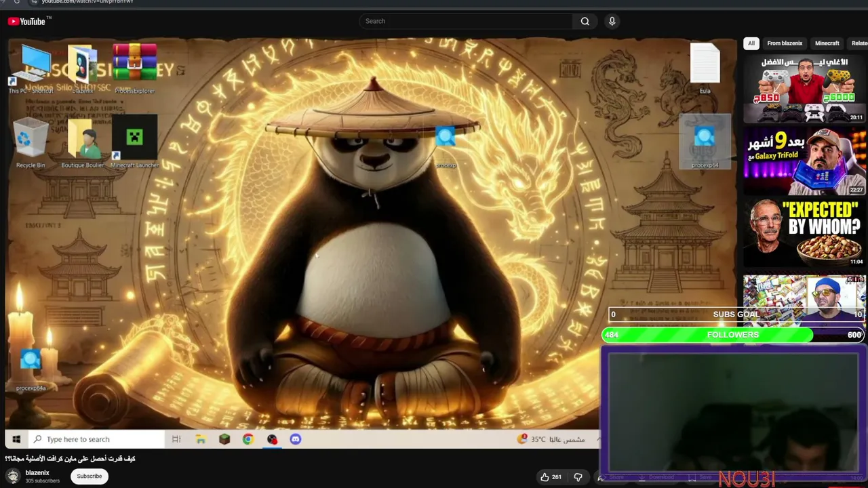Open Task View on the taskbar
Image resolution: width=868 pixels, height=488 pixels.
[x=176, y=439]
